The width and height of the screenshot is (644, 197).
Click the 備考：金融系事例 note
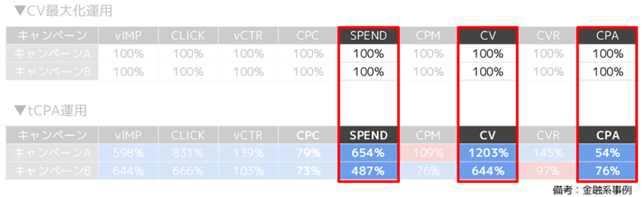pos(592,190)
